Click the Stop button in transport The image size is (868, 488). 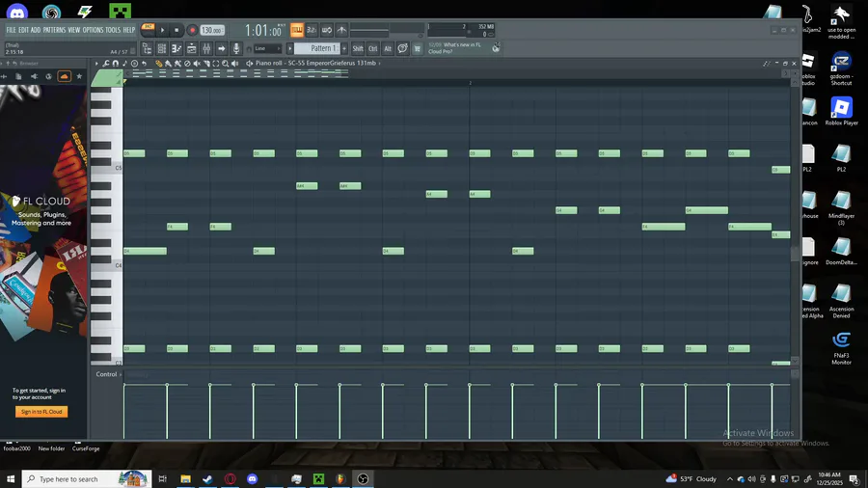click(176, 30)
